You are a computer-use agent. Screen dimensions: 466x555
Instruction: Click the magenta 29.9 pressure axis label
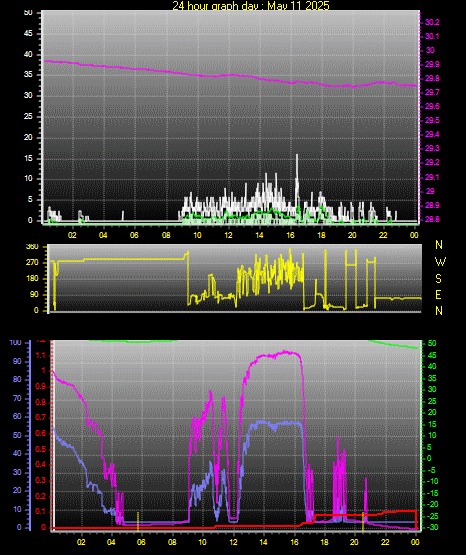[432, 64]
